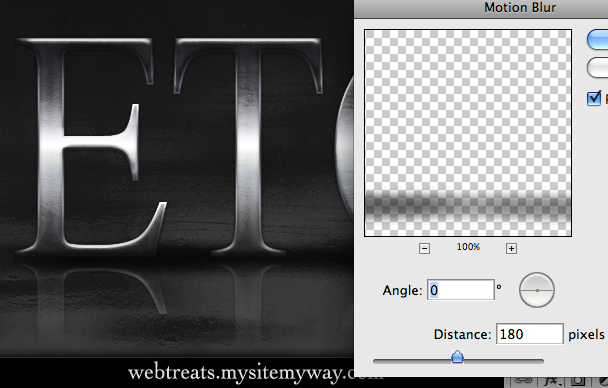Click the angle direction dial
The image size is (608, 388).
click(537, 290)
